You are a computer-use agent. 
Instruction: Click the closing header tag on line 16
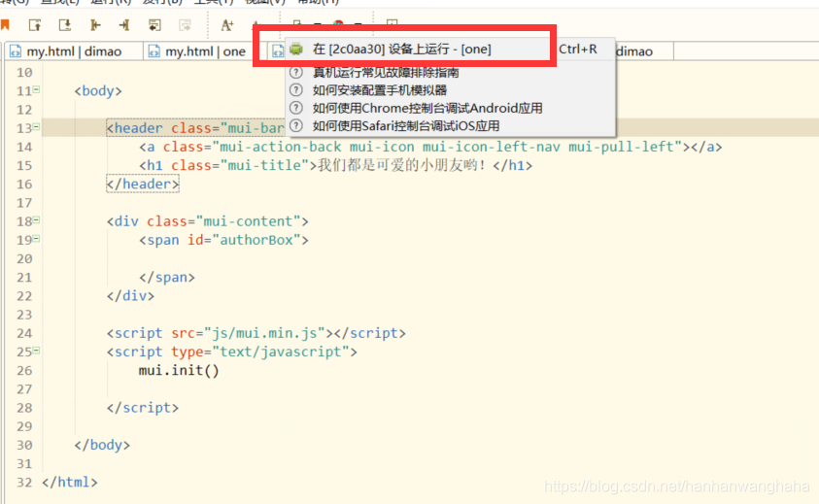(x=143, y=184)
